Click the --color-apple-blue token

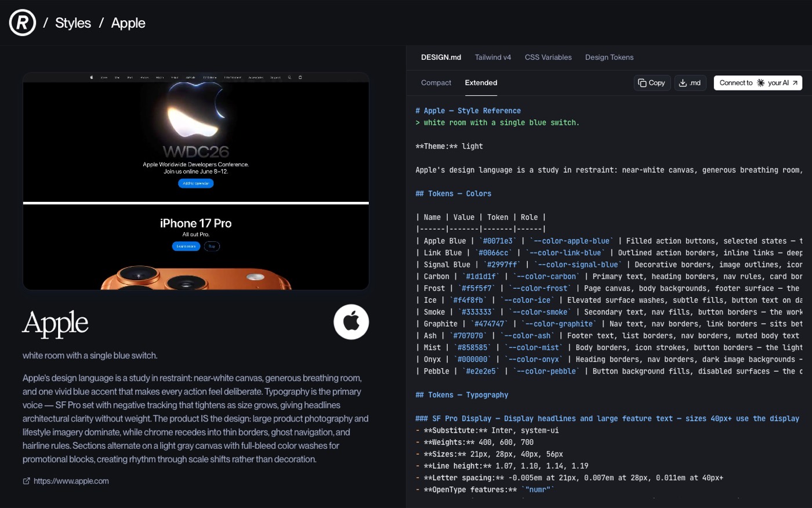571,241
